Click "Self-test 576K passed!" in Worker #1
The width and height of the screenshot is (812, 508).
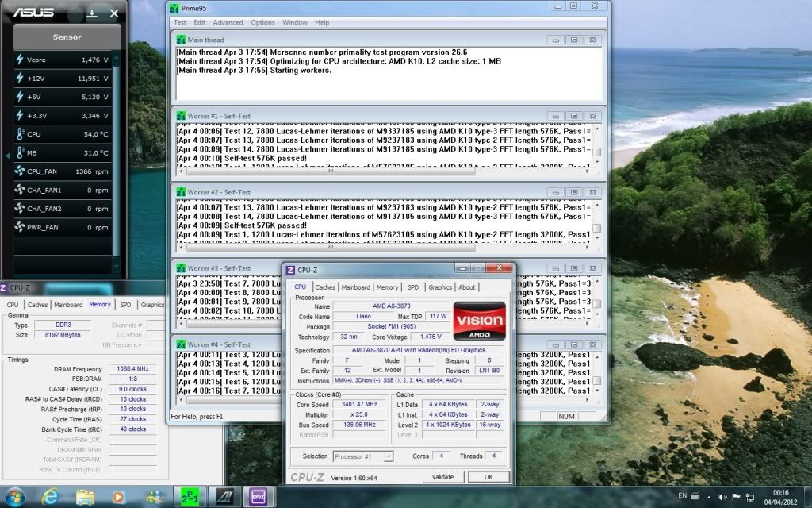pos(265,158)
